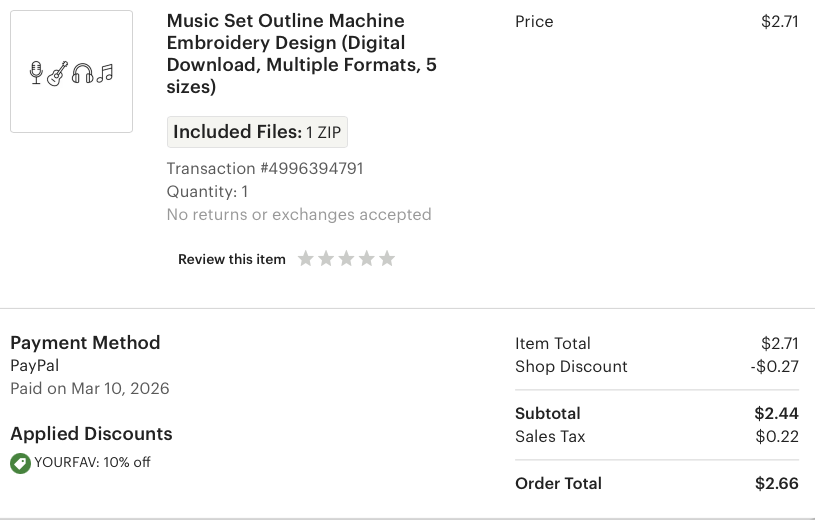Click the Shop Discount -$0.27 value
Screen dimensions: 815x520
click(774, 366)
